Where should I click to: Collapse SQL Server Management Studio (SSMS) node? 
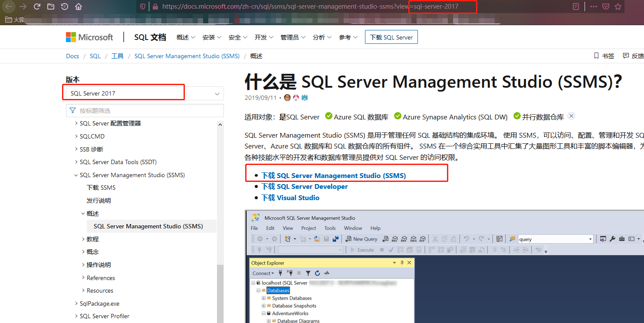[76, 175]
